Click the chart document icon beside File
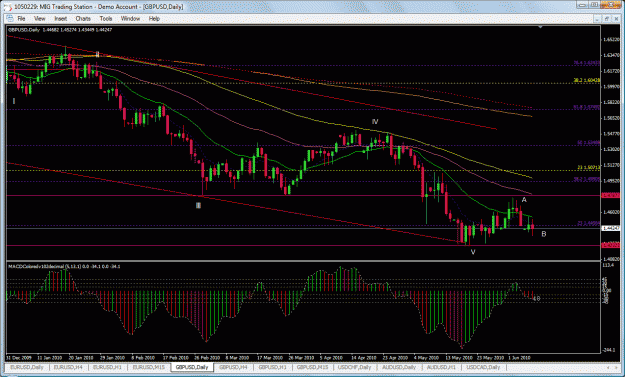The width and height of the screenshot is (625, 377). pyautogui.click(x=10, y=18)
